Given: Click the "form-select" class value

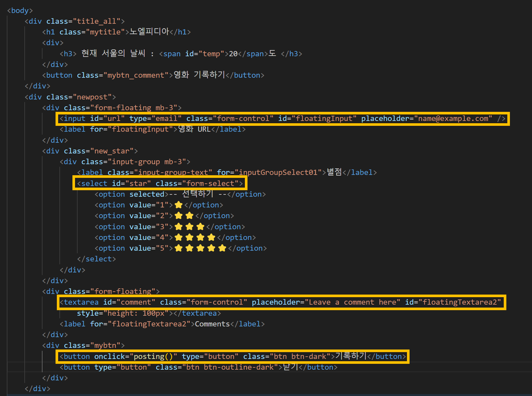Looking at the screenshot, I should (210, 183).
